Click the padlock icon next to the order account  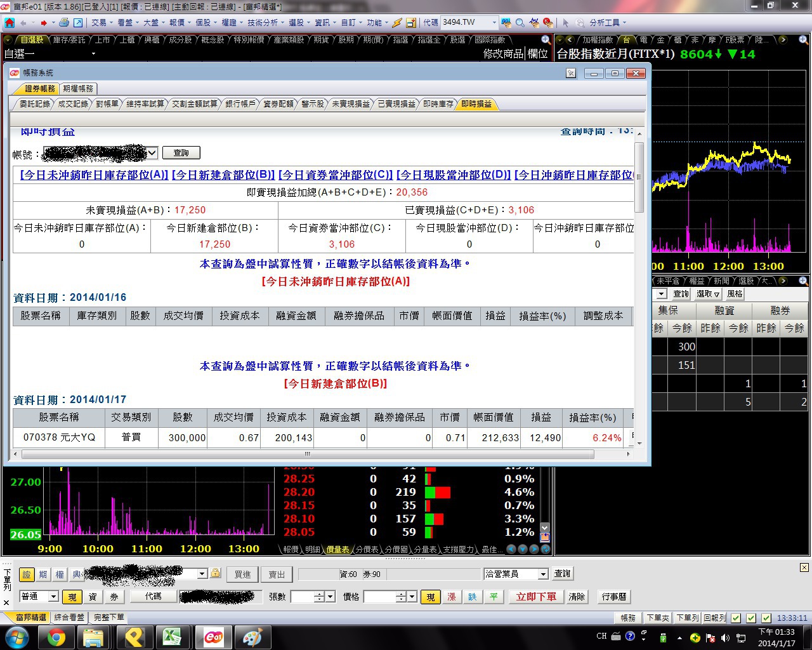[216, 573]
